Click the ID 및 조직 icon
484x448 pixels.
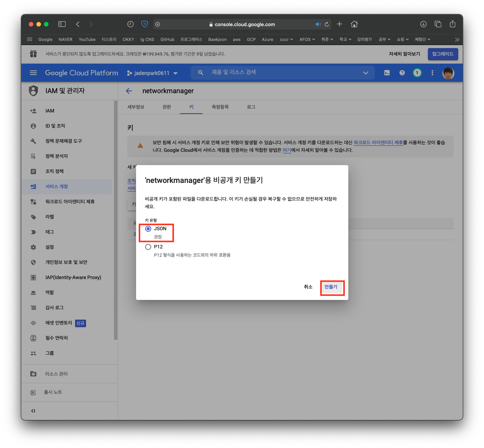[x=33, y=126]
